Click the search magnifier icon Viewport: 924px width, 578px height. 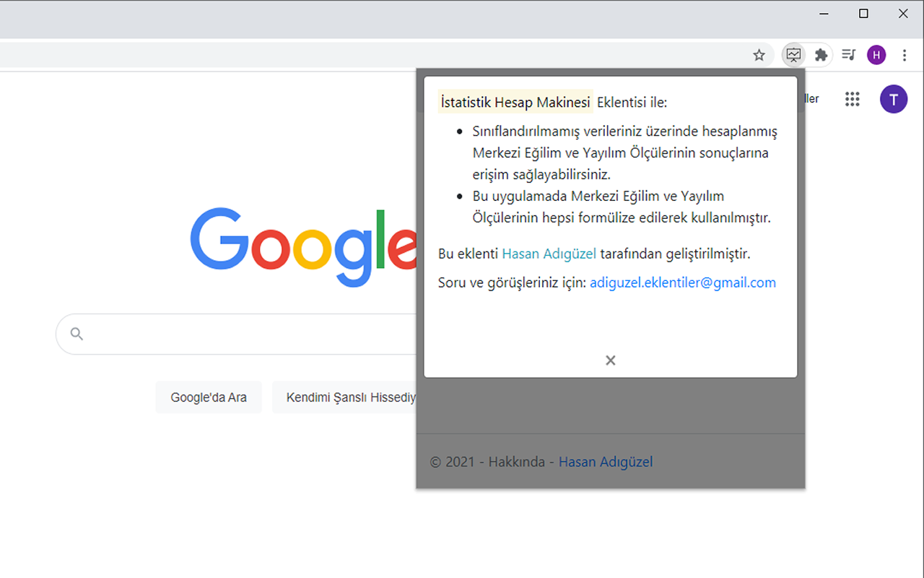pos(77,334)
